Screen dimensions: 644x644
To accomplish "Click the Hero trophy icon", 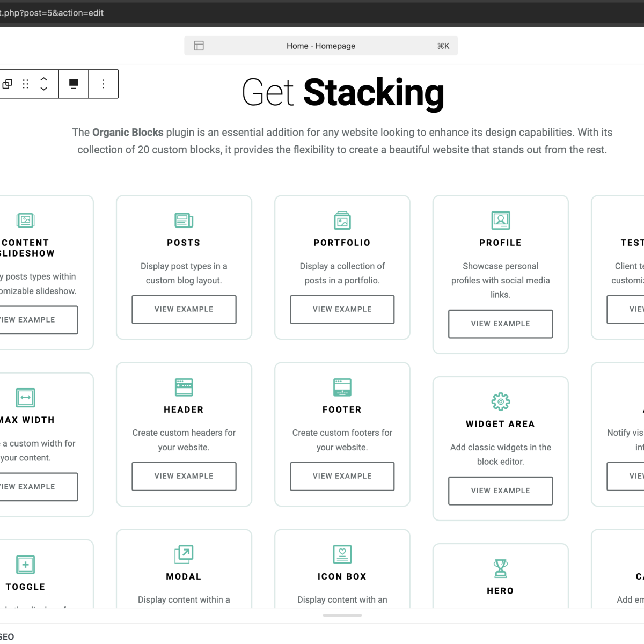I will pos(501,568).
